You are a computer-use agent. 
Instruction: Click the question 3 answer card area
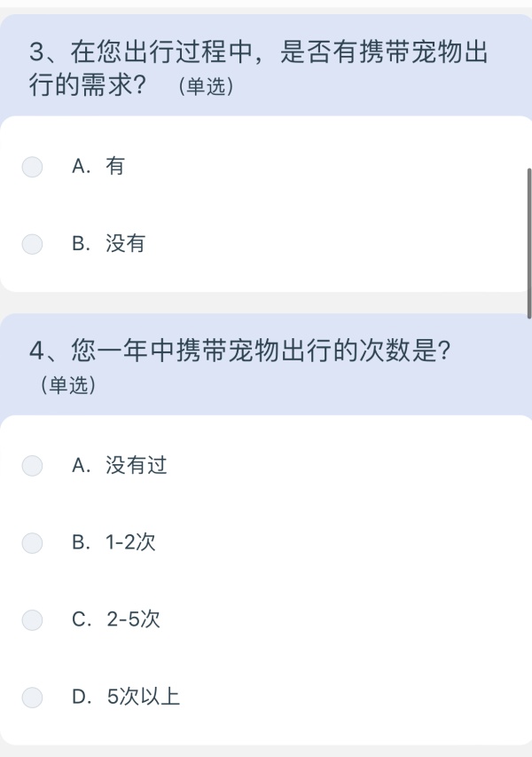coord(266,204)
